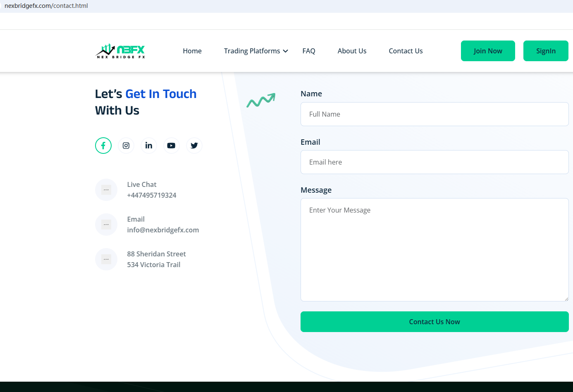The image size is (573, 392).
Task: Click into the Email here field
Action: click(435, 162)
